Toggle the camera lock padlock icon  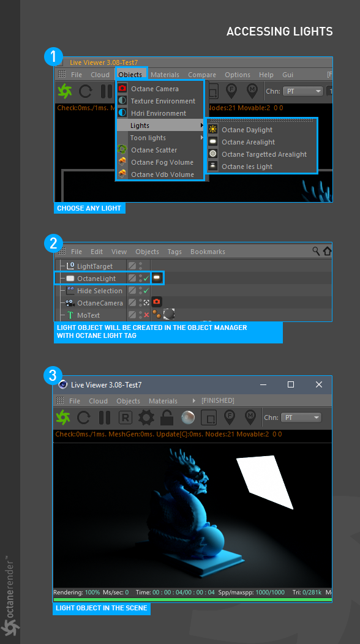pos(167,417)
